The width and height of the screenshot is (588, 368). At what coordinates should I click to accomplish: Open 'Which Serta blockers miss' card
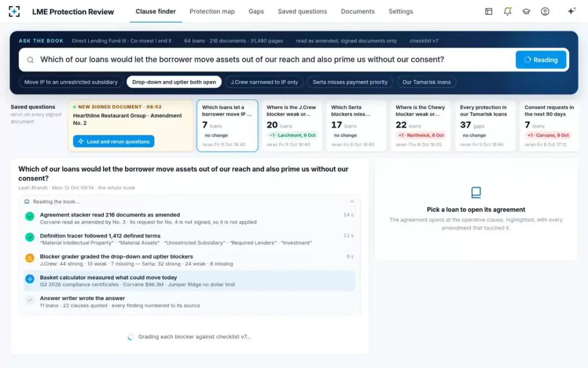coord(356,126)
